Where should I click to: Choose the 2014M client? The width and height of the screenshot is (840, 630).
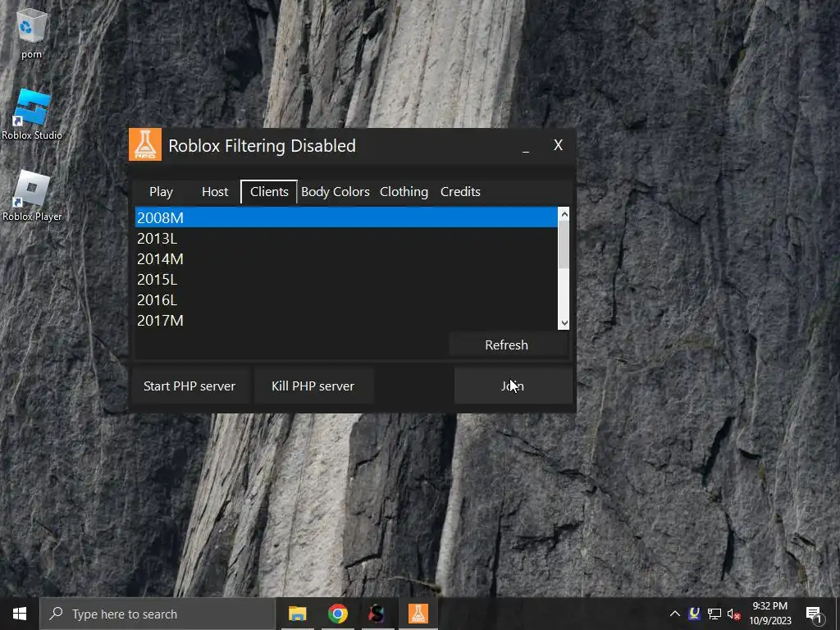tap(346, 258)
